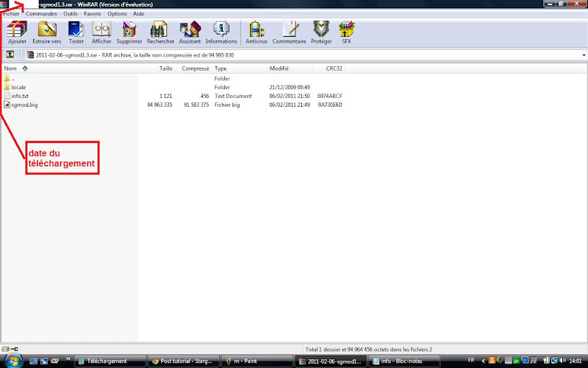The width and height of the screenshot is (588, 368).
Task: Click the Supprimer toolbar icon
Action: 129,32
